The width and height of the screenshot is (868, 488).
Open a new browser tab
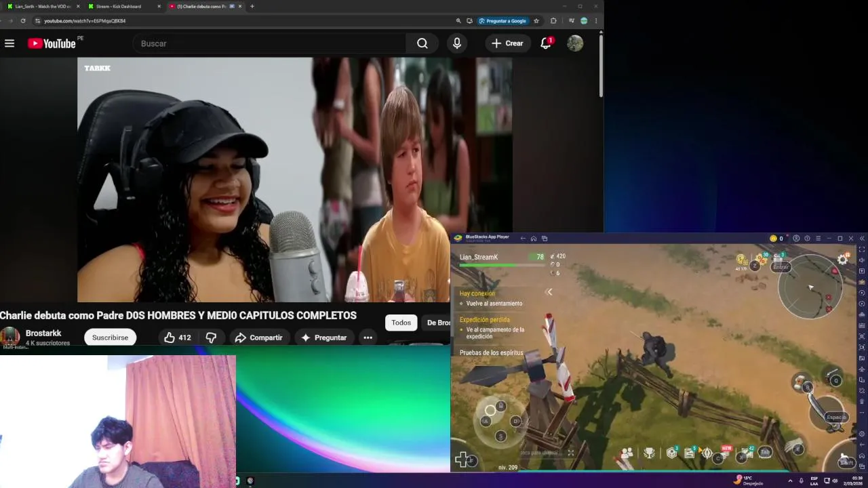coord(252,6)
